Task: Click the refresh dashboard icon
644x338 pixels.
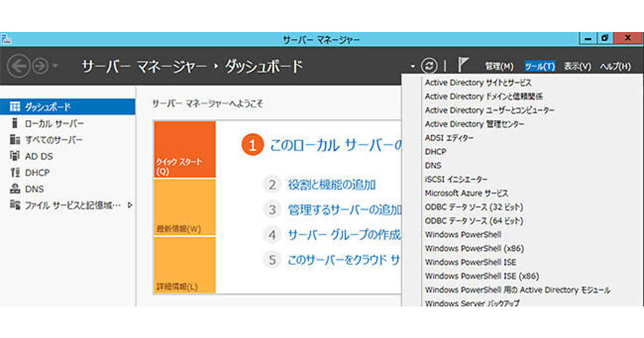Action: tap(429, 66)
